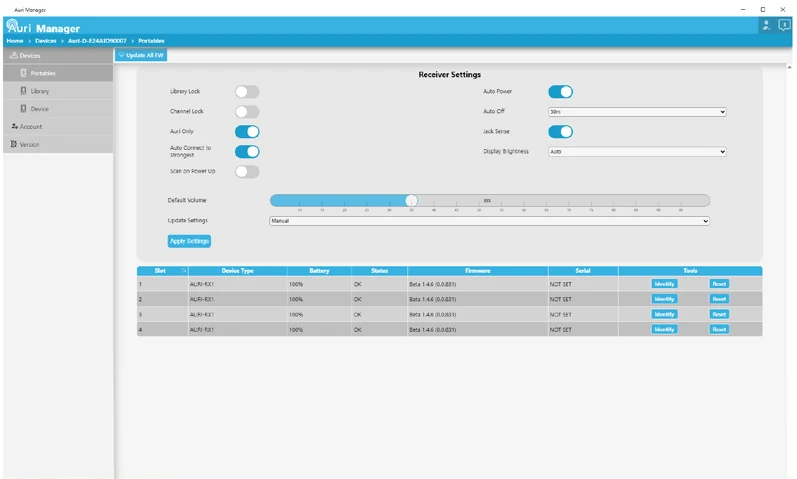Click the Update All FW button
The image size is (797, 479).
(x=141, y=55)
